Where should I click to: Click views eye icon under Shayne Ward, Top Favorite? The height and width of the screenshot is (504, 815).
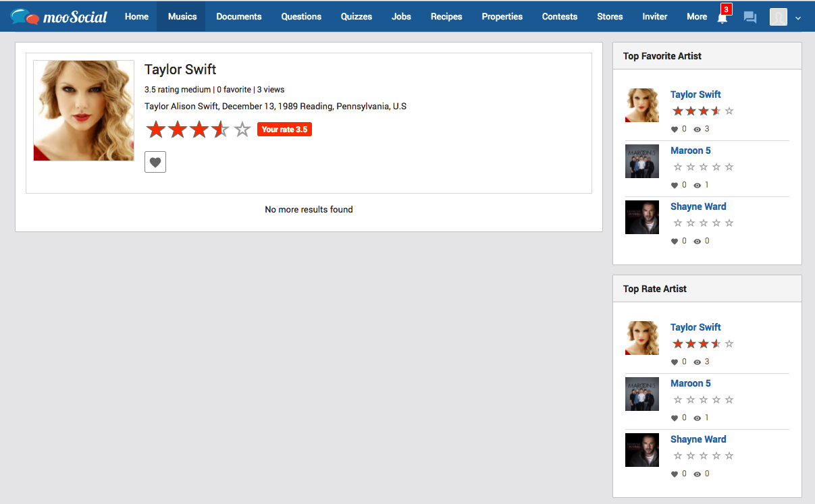pyautogui.click(x=698, y=242)
